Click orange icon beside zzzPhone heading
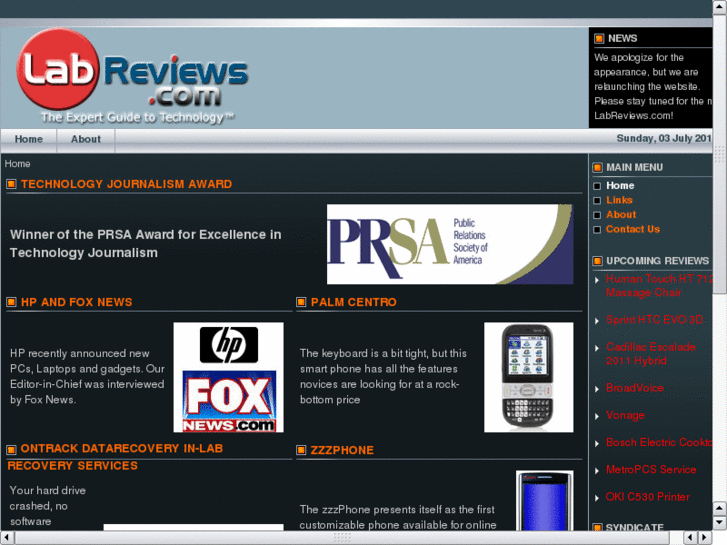This screenshot has height=545, width=727. pos(301,450)
